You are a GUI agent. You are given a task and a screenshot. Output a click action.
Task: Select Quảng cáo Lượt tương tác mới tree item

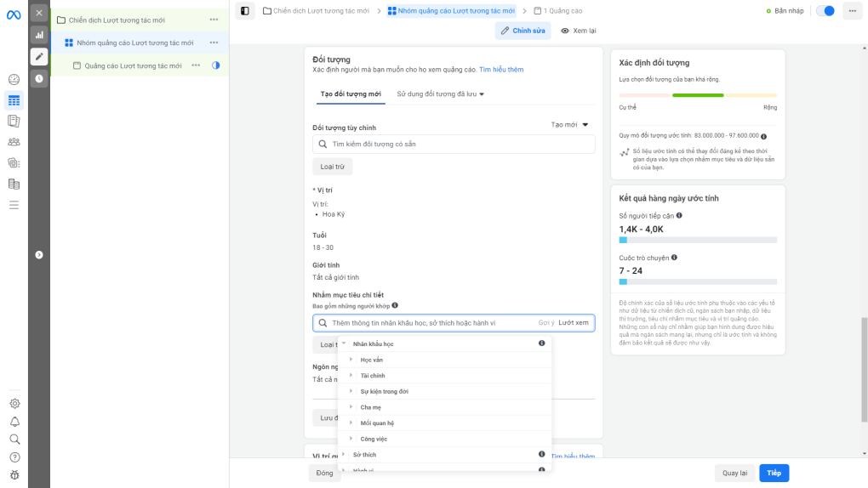133,65
